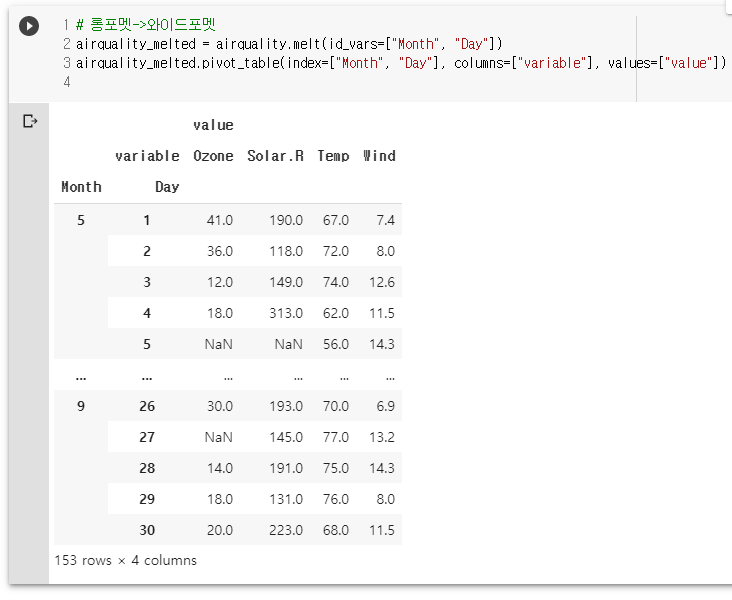Click the 'Temp' column header

point(333,156)
